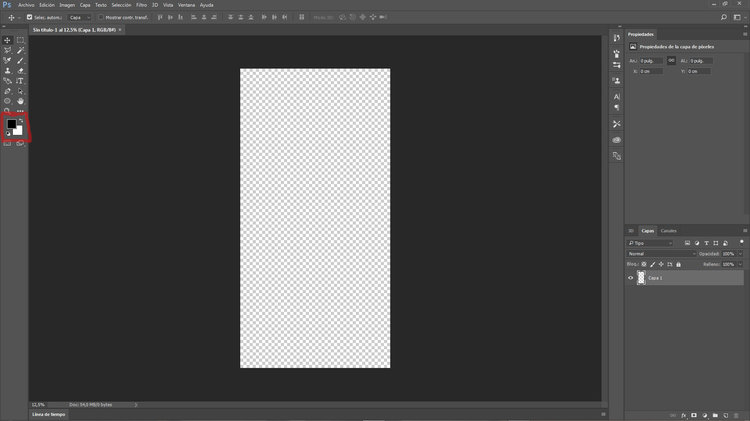Click the Propiedades panel tab
This screenshot has width=750, height=421.
coord(640,34)
